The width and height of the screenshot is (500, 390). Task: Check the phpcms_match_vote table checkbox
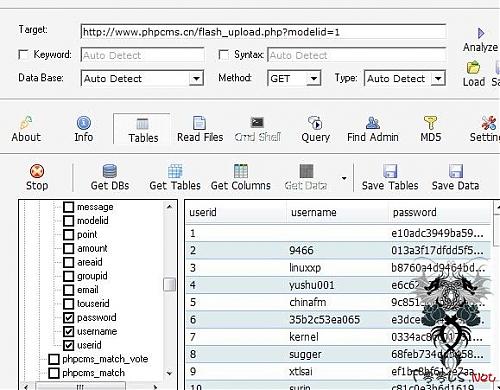pos(54,359)
